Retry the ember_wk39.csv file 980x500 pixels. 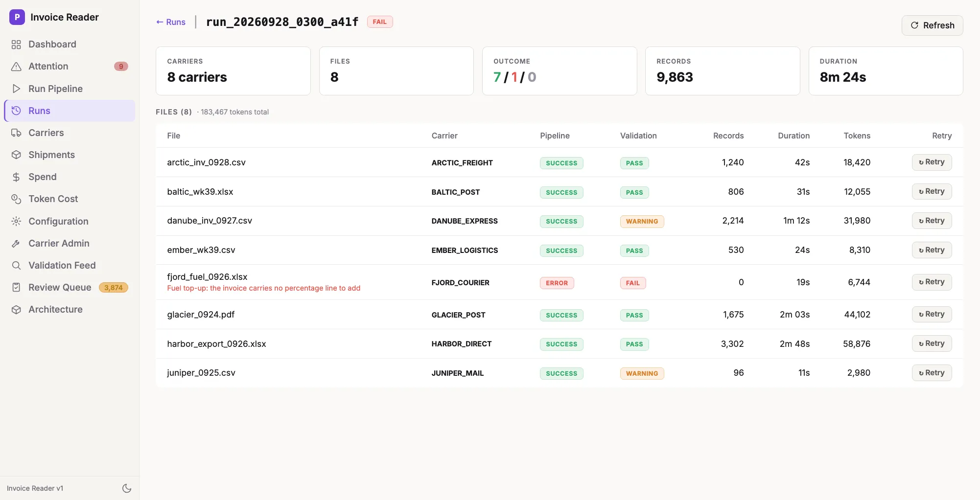pos(932,250)
